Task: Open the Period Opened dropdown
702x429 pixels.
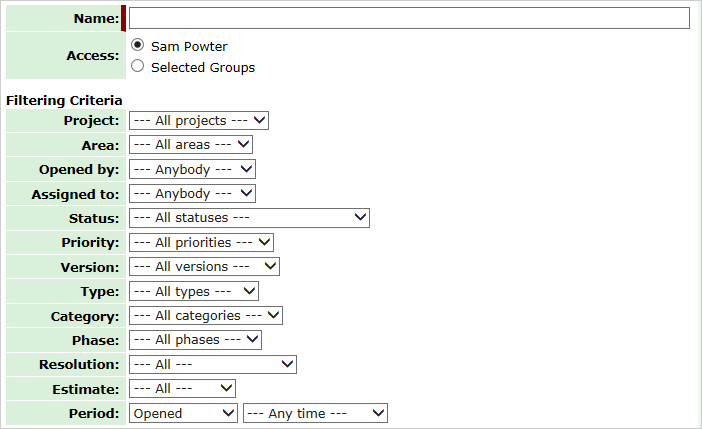Action: [x=183, y=413]
